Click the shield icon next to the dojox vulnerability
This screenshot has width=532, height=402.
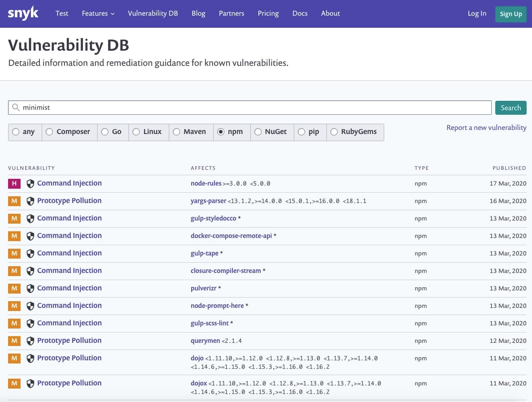click(30, 383)
